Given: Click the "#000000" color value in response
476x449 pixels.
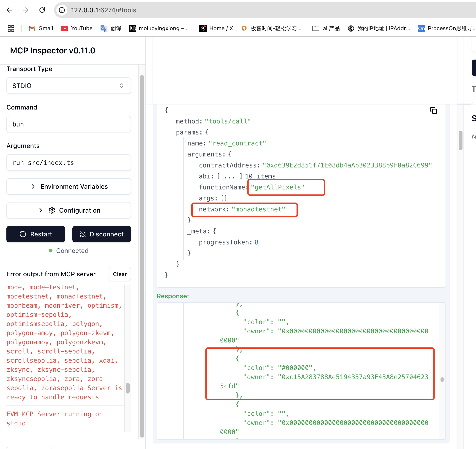Looking at the screenshot, I should [x=295, y=368].
